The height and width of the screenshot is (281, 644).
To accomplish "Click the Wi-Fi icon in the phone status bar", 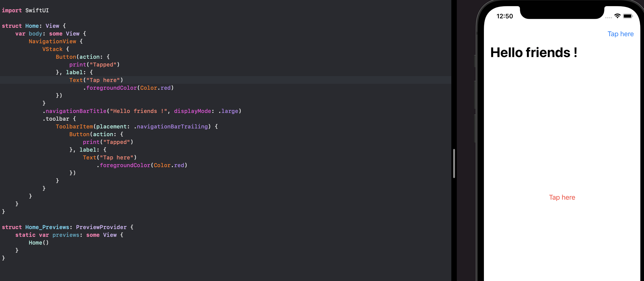I will 617,16.
